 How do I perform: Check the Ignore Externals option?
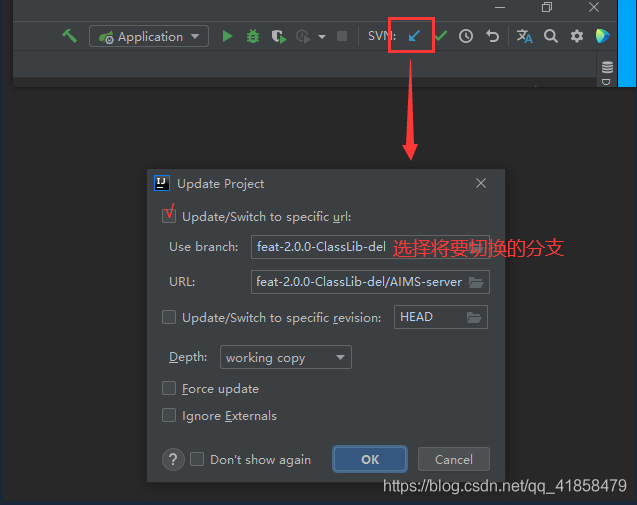pos(169,415)
